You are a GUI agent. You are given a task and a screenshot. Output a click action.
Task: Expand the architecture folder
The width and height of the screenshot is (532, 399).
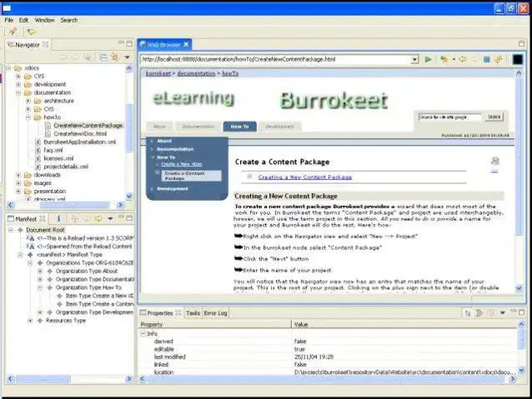pyautogui.click(x=28, y=101)
